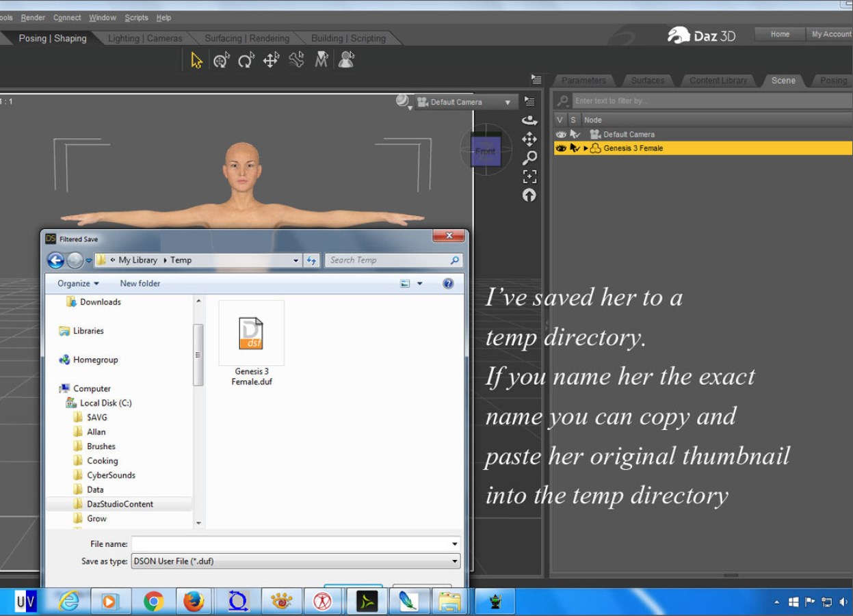Click the viewport zoom magnifier icon
The width and height of the screenshot is (853, 616).
529,158
